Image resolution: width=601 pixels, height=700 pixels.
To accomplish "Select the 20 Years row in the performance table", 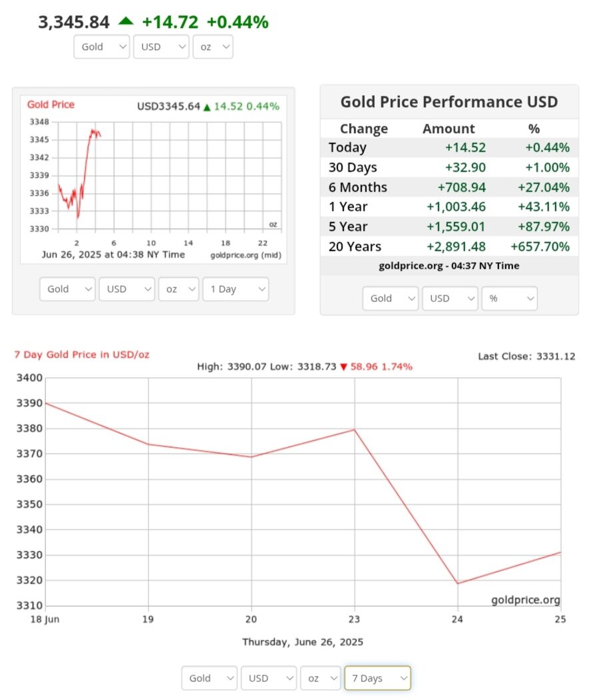I will 449,246.
